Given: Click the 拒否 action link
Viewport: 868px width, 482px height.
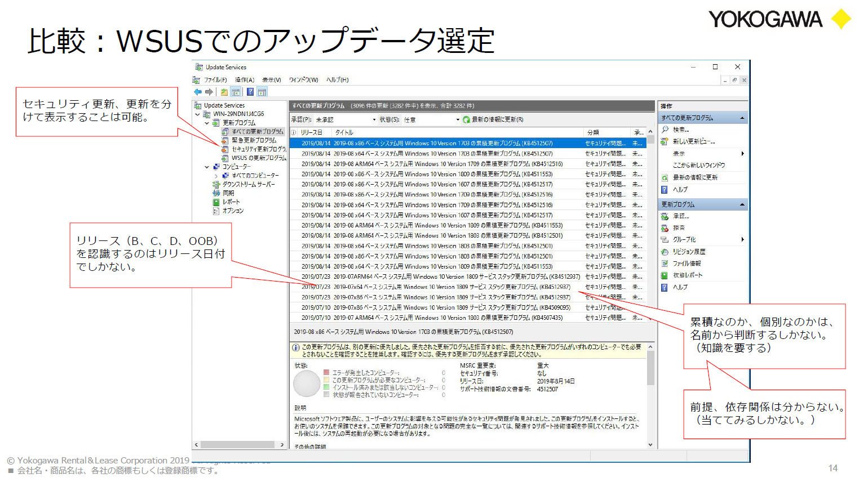Looking at the screenshot, I should click(x=679, y=228).
